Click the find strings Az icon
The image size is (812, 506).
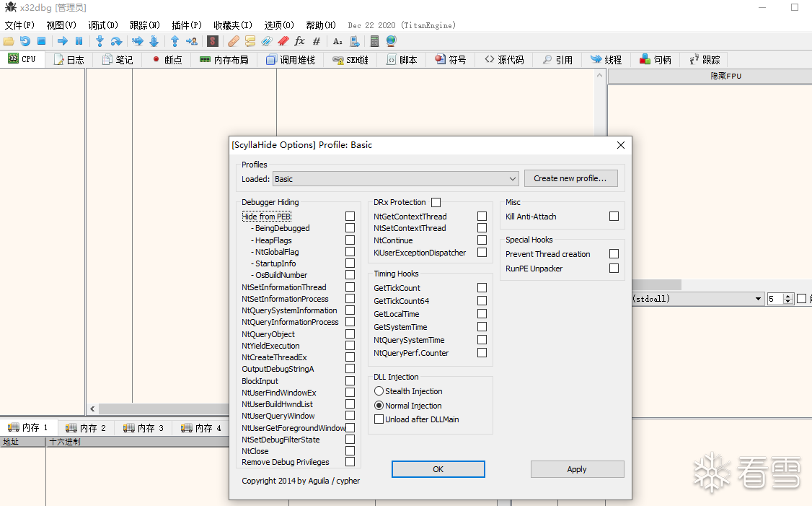tap(337, 41)
